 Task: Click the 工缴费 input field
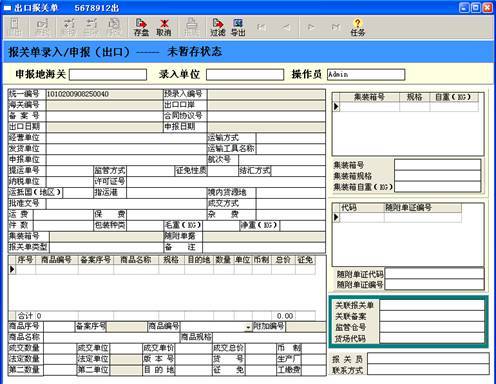pos(313,370)
